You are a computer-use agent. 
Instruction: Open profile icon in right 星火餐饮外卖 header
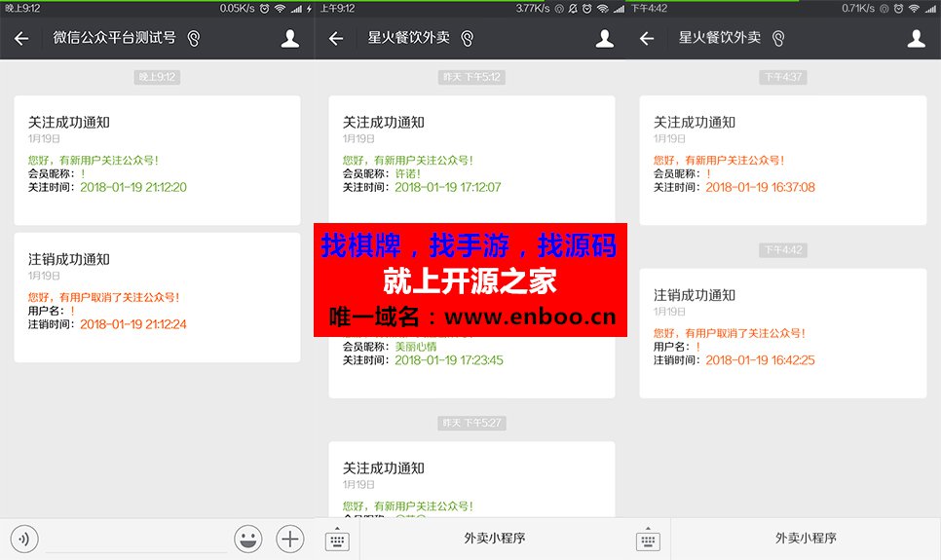pyautogui.click(x=916, y=38)
